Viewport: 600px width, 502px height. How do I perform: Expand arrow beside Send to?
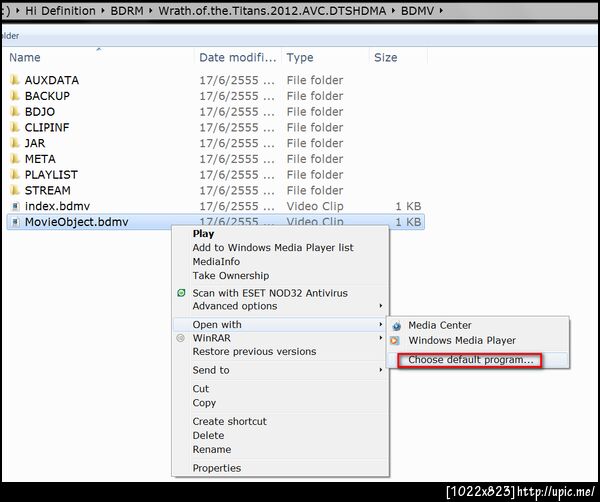pyautogui.click(x=380, y=370)
